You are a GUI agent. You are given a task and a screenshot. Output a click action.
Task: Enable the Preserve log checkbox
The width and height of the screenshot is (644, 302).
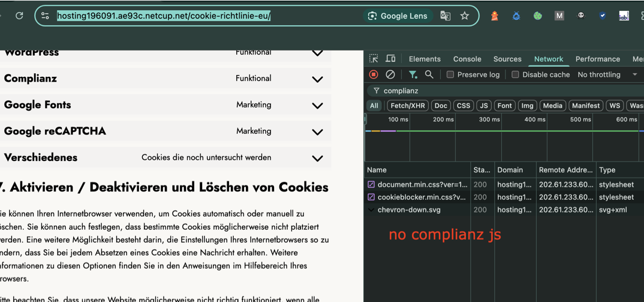450,74
